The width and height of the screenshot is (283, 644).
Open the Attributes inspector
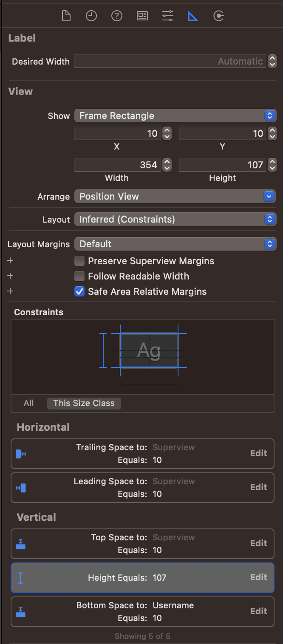[x=168, y=16]
